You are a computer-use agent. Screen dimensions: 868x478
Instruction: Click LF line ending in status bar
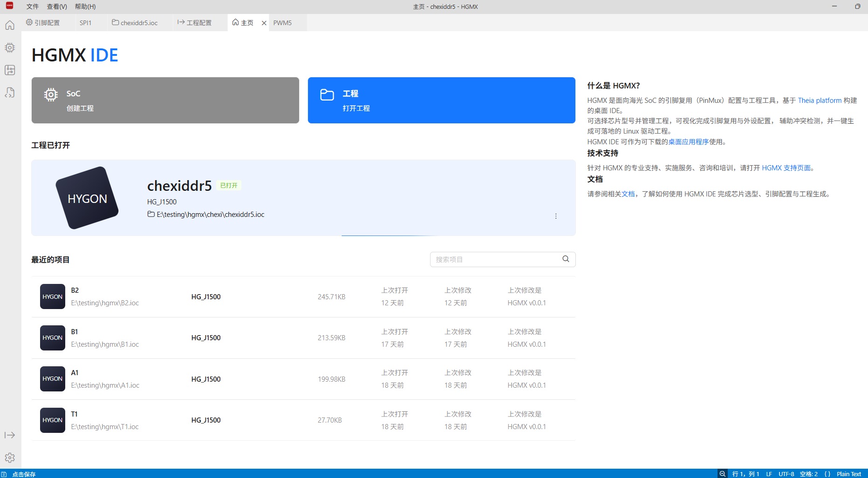pyautogui.click(x=769, y=474)
